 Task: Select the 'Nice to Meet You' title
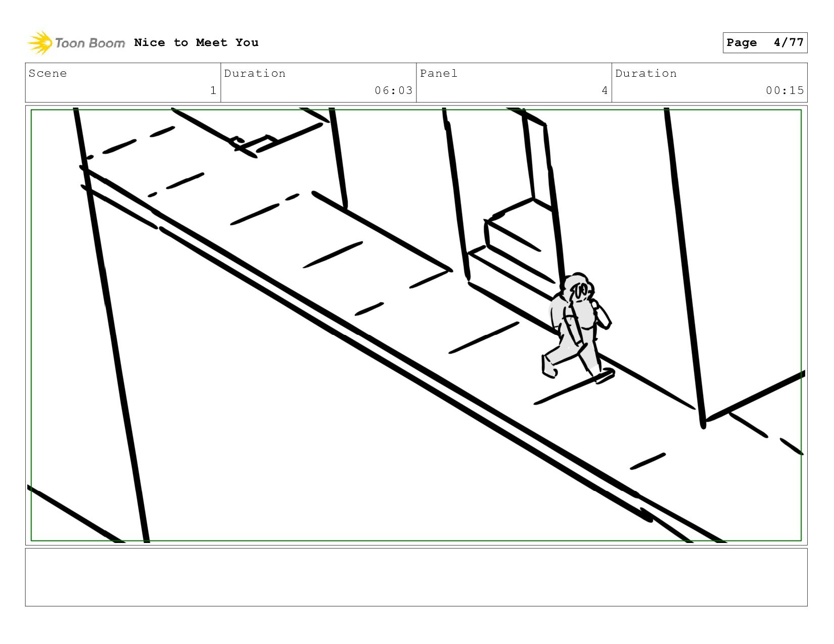tap(196, 42)
